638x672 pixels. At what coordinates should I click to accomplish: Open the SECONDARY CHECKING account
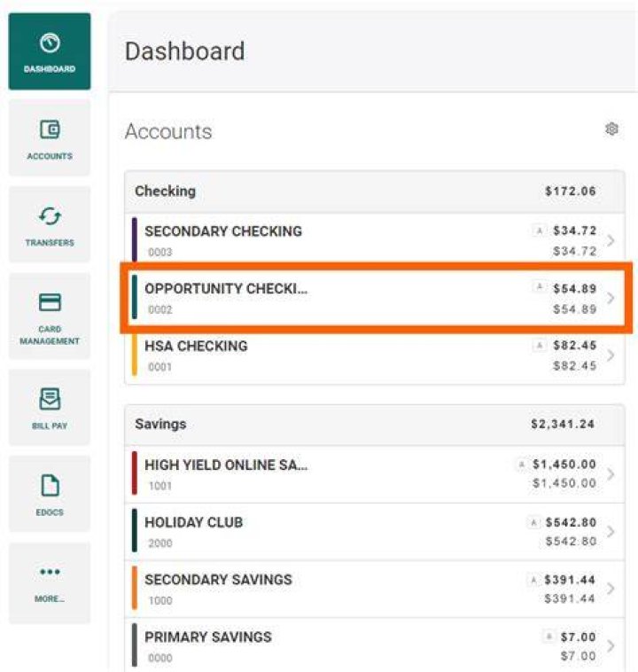(375, 240)
